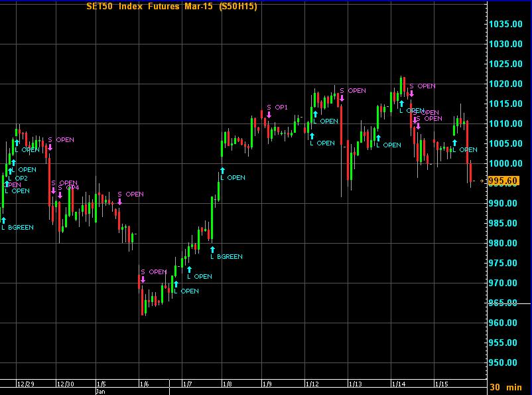Click the L BGREEN arrow near 980.00
532x395 pixels.
point(212,248)
